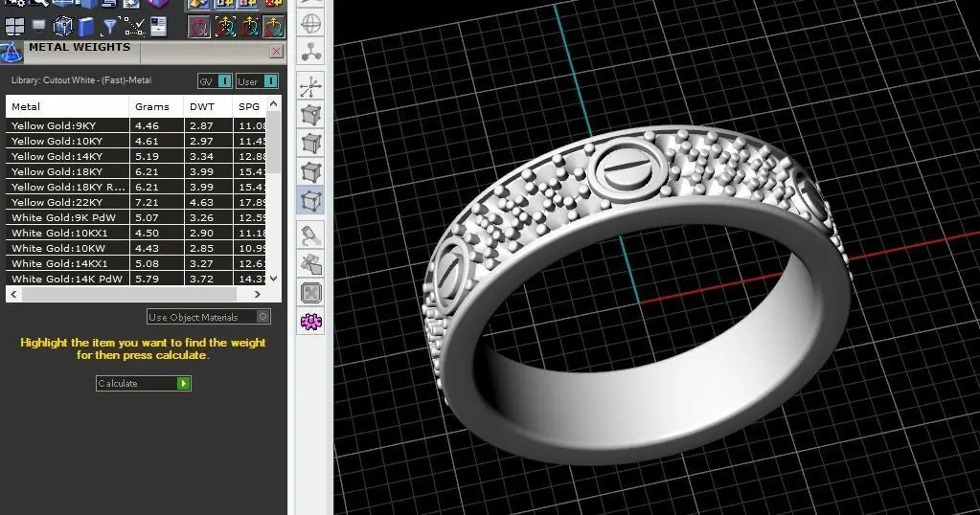Select the Yellow Gold:18KY row
This screenshot has width=980, height=515.
pos(136,171)
